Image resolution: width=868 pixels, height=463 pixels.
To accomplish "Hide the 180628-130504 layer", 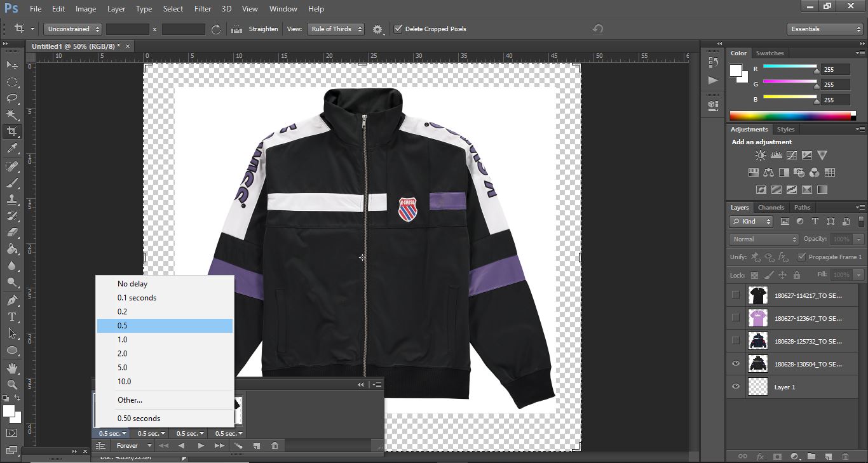I will point(736,364).
